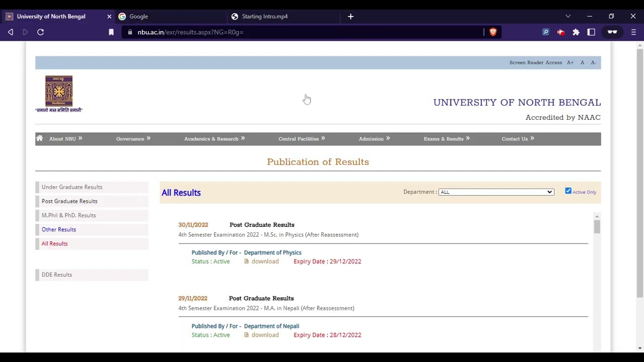Viewport: 644px width, 362px height.
Task: Click the date 29/11/2022
Action: click(x=193, y=298)
